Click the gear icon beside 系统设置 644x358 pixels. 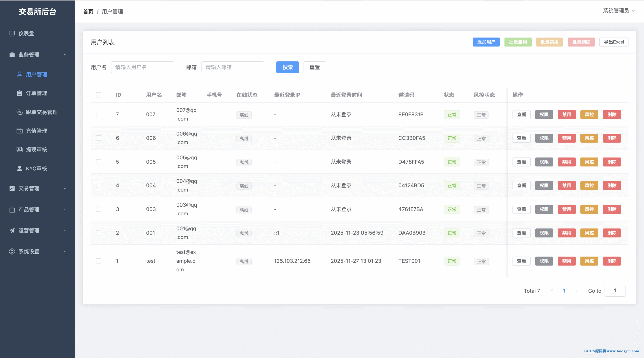click(x=12, y=251)
